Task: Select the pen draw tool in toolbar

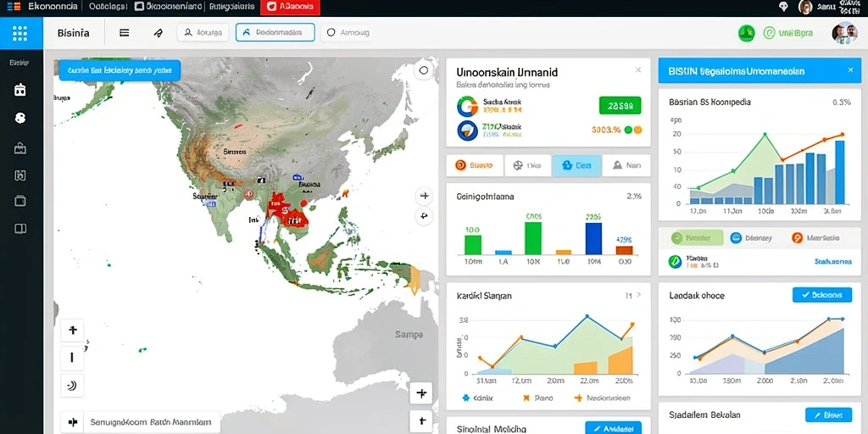Action: [159, 33]
